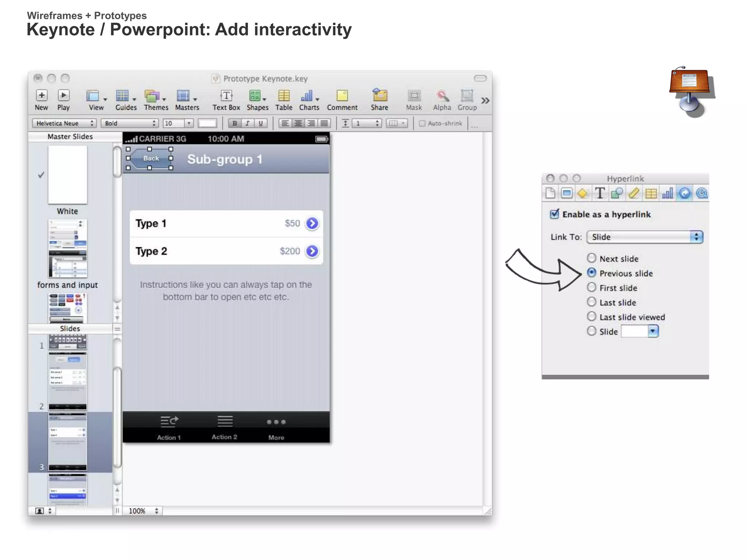This screenshot has height=560, width=747.
Task: Toggle Italic formatting button
Action: coord(248,123)
